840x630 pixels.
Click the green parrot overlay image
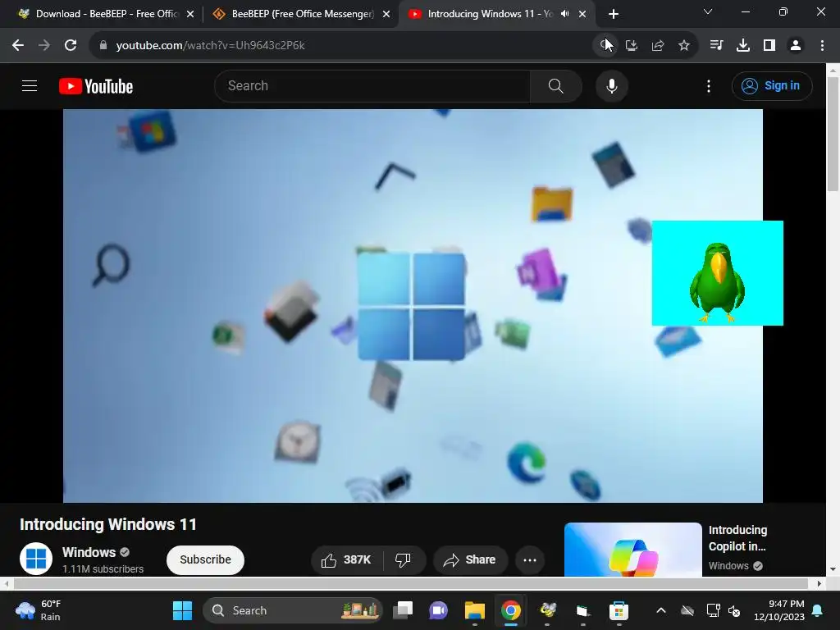point(717,273)
